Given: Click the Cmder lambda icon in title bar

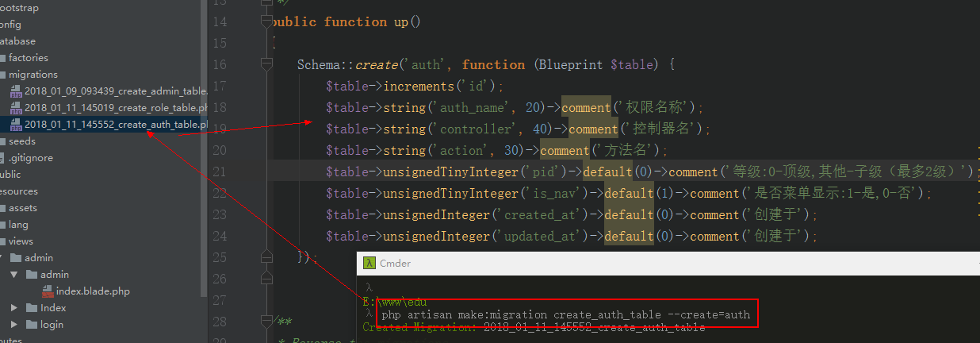Looking at the screenshot, I should tap(369, 263).
